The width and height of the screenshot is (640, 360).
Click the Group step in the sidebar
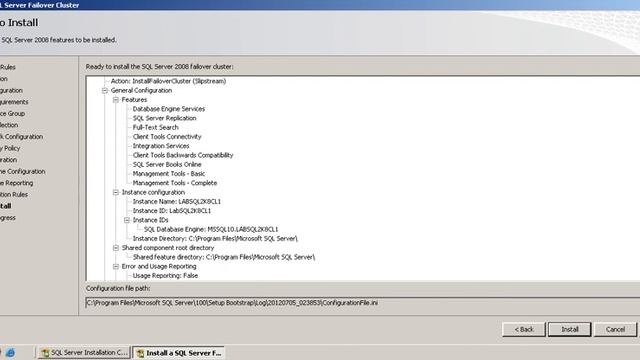tap(12, 113)
